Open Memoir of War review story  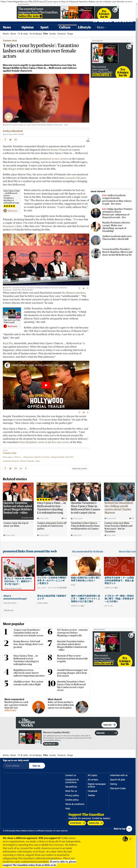[72, 658]
